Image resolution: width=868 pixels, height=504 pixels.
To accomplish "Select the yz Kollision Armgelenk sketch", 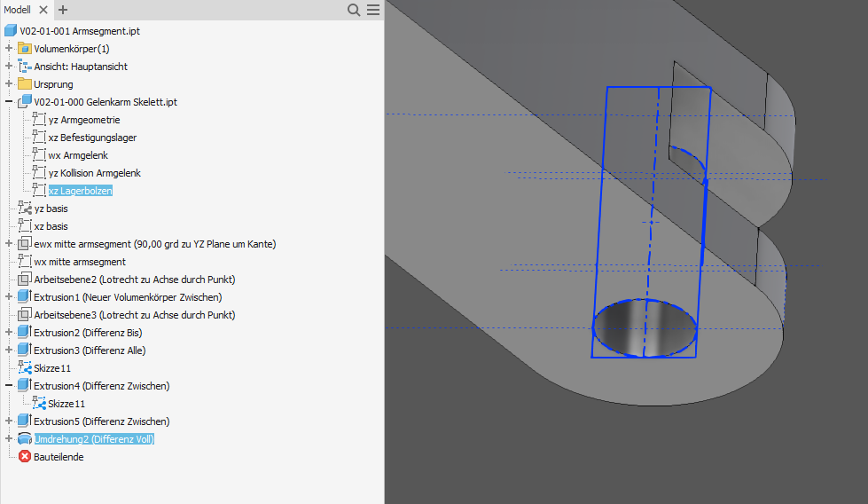I will [95, 173].
